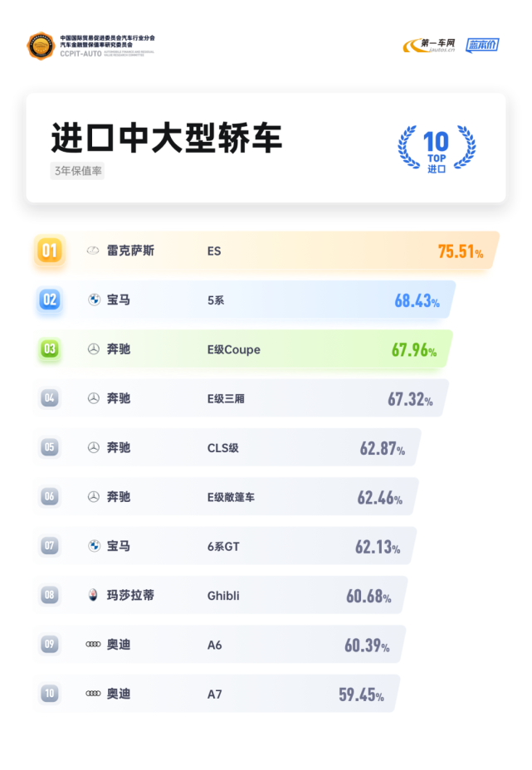
Task: Click the Audi rings logo beside A6
Action: pyautogui.click(x=93, y=644)
